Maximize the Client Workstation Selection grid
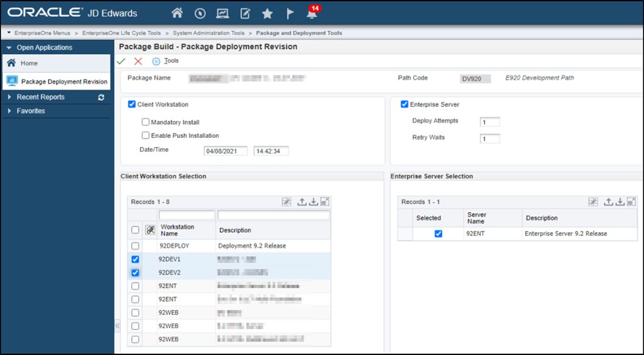This screenshot has width=644, height=355. [325, 201]
